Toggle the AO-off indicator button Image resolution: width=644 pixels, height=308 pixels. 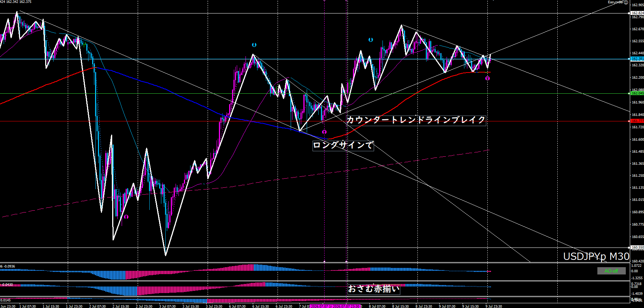pos(611,271)
